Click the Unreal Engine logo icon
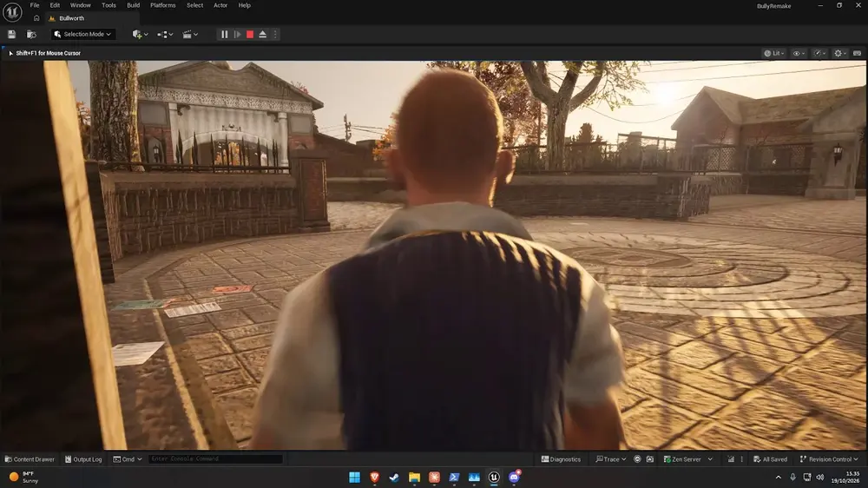Image resolution: width=868 pixels, height=488 pixels. click(12, 11)
